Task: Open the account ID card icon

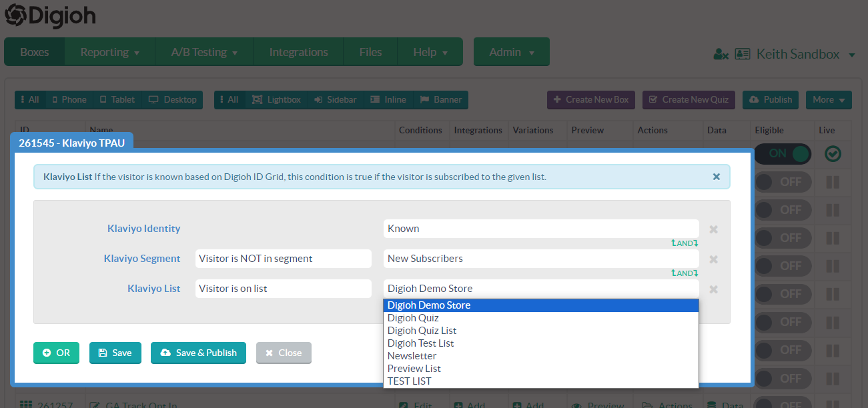Action: click(x=742, y=54)
